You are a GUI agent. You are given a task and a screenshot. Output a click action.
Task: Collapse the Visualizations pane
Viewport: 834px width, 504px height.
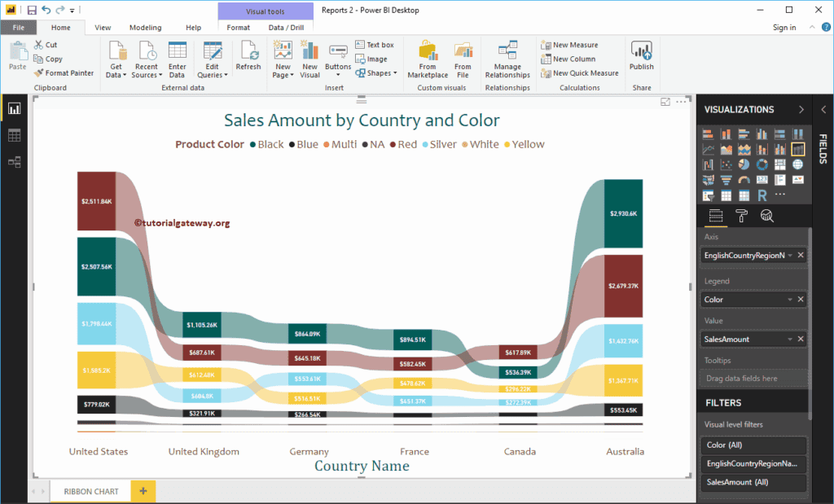[x=801, y=108]
